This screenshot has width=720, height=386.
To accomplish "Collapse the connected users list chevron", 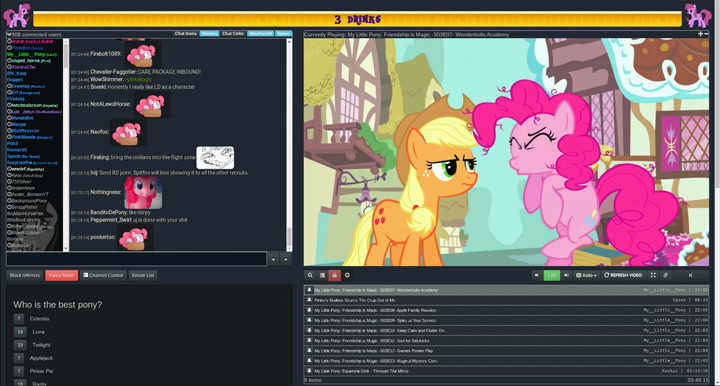I will [x=9, y=34].
